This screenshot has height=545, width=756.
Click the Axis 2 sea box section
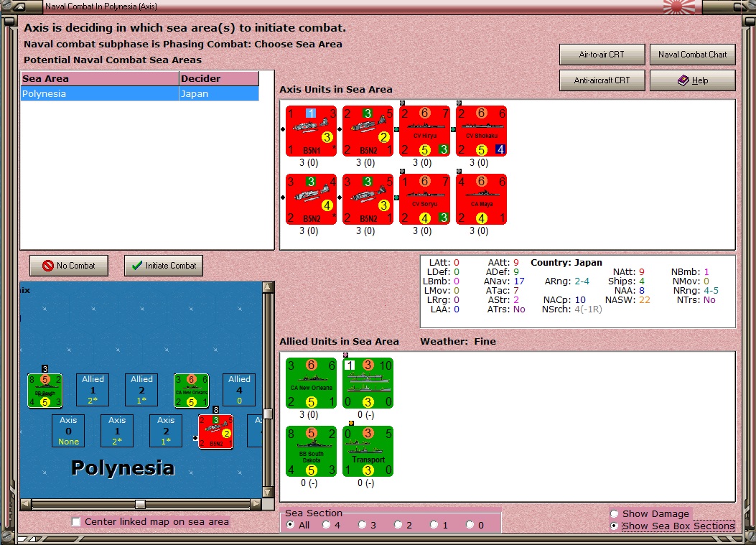point(166,431)
